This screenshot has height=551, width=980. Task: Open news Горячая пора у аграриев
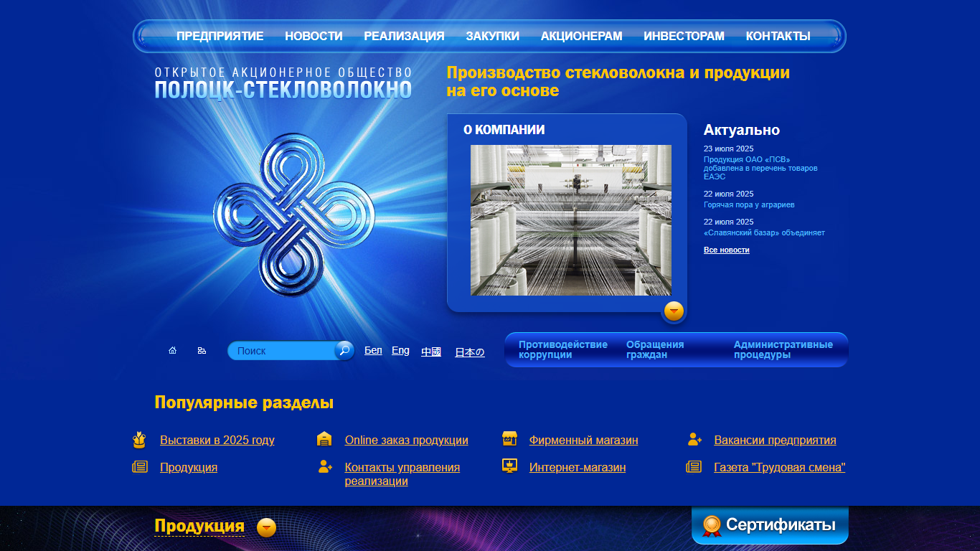[x=749, y=204]
